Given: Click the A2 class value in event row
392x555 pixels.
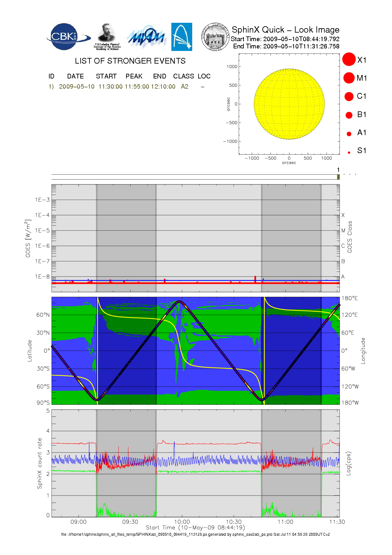Looking at the screenshot, I should (x=185, y=87).
